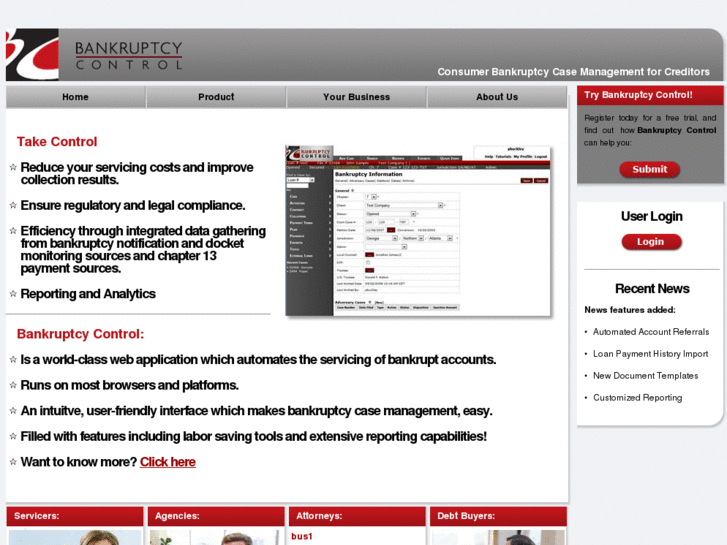Click star bullet beside Want to know more

point(13,462)
